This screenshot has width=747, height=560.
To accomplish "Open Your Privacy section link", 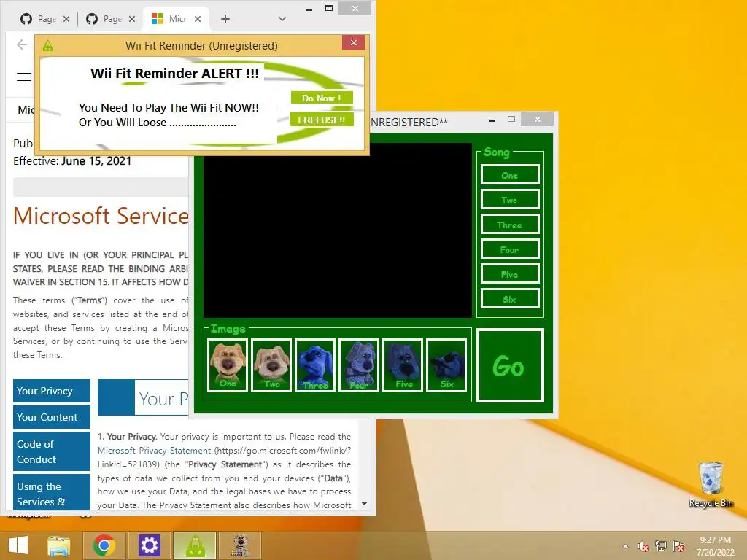I will [52, 391].
